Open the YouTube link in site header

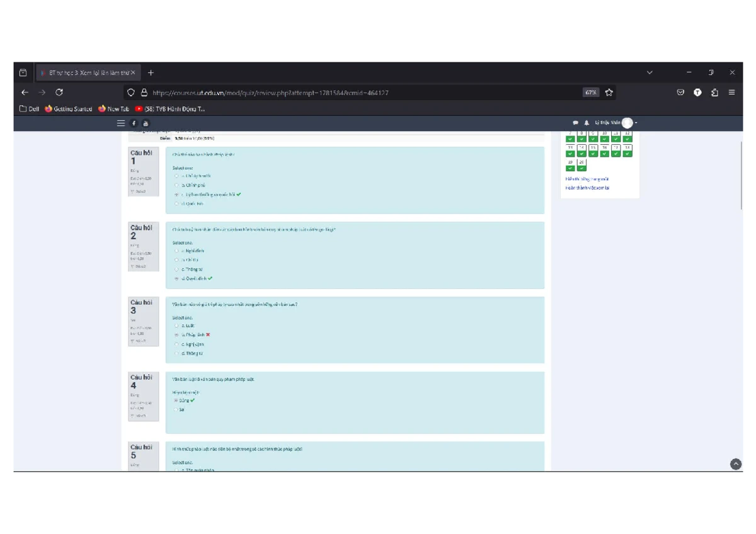point(146,123)
